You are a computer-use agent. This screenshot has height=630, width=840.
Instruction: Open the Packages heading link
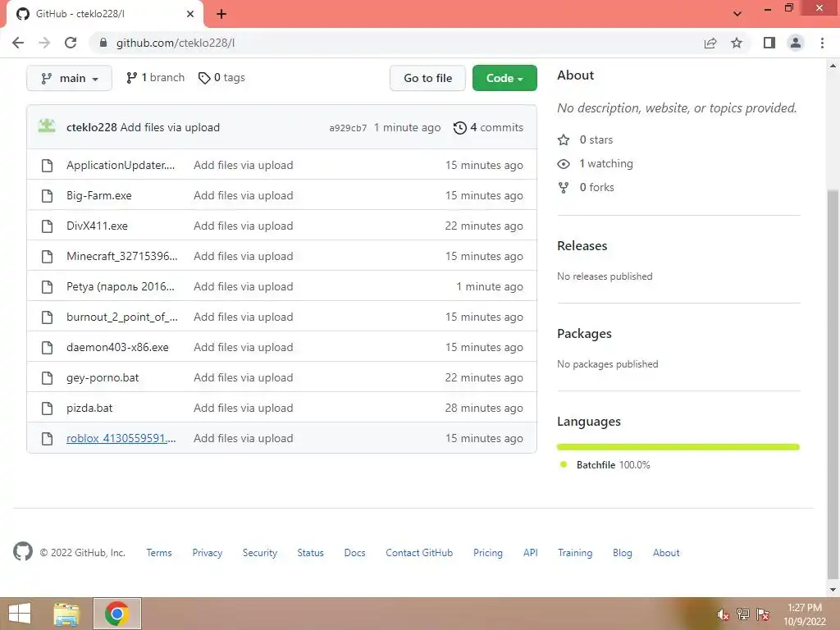[584, 334]
